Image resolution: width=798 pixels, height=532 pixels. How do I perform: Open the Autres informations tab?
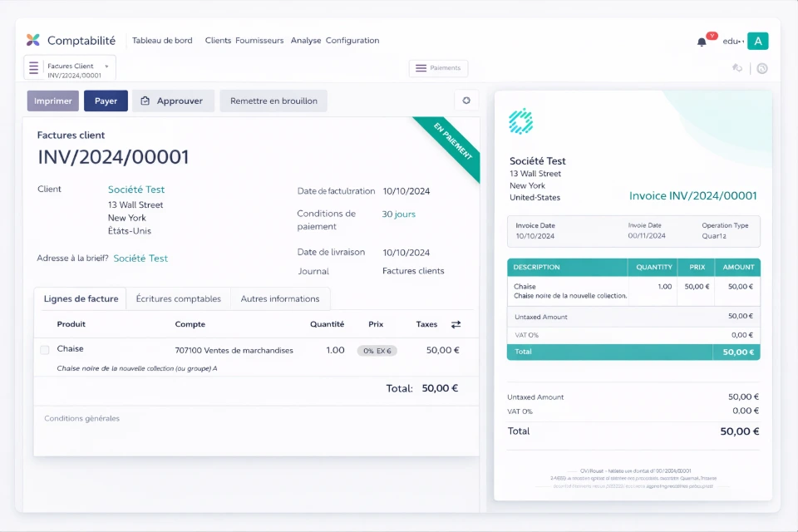[279, 298]
